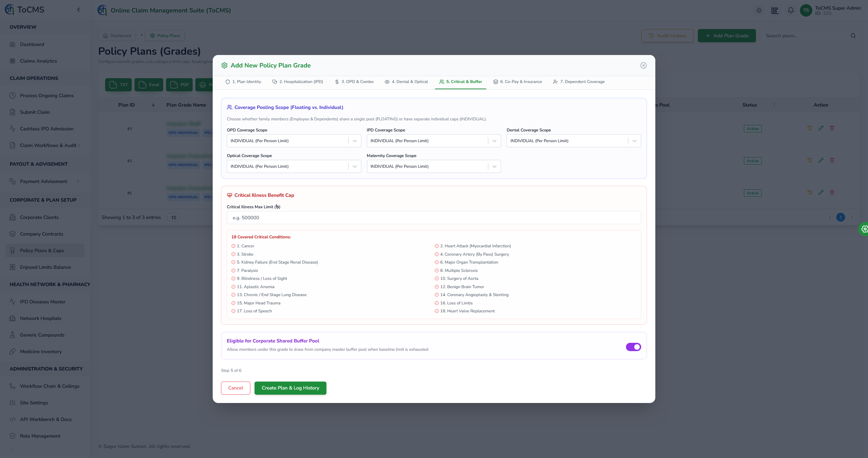This screenshot has height=458, width=868.
Task: Toggle light theme sun icon
Action: 759,10
